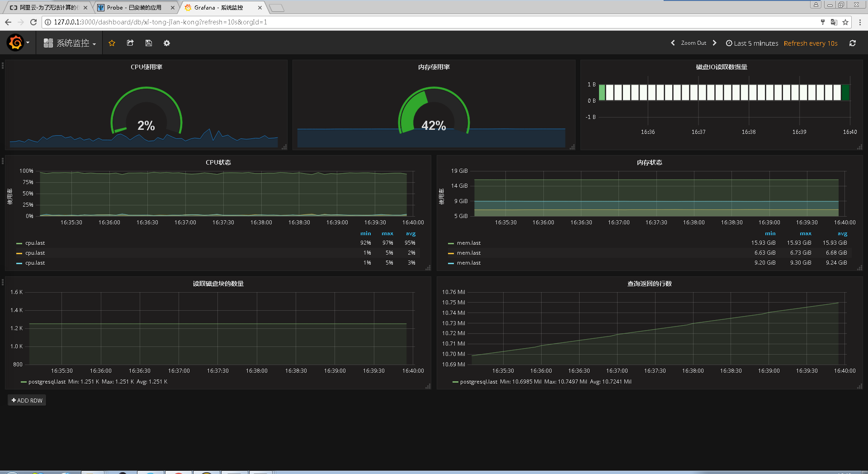
Task: Switch to the 阿里云 browser tab
Action: point(43,7)
